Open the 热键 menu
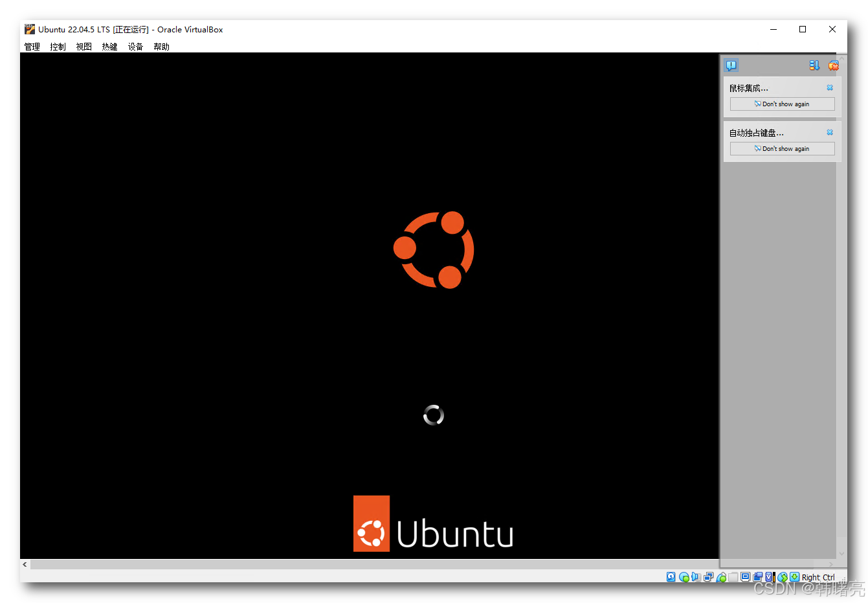The height and width of the screenshot is (603, 868). pyautogui.click(x=110, y=47)
